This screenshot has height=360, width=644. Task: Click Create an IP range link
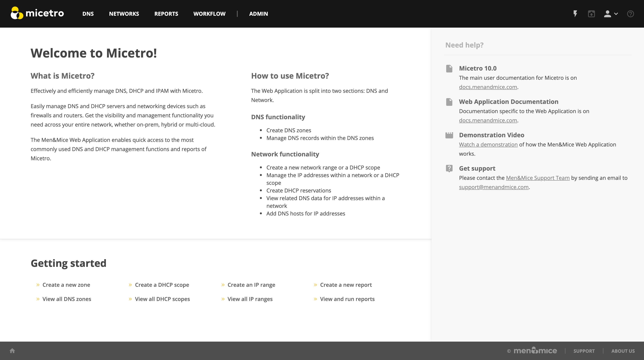pos(251,285)
